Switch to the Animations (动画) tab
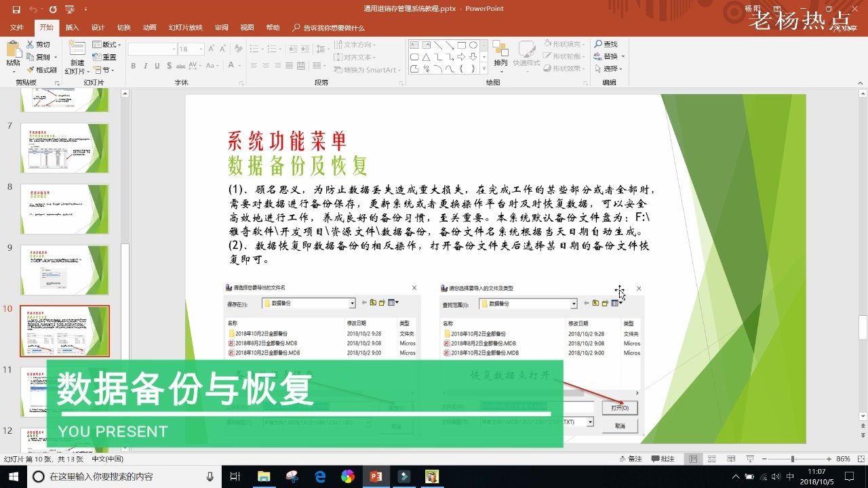 click(x=150, y=28)
